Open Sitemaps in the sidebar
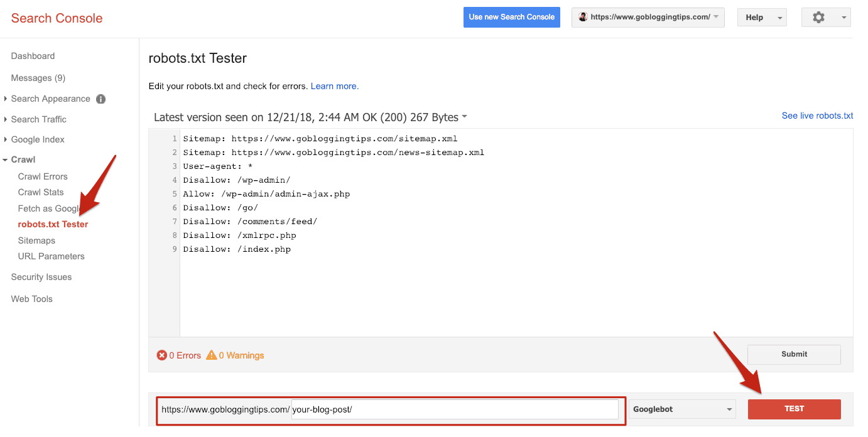Viewport: 868px width, 437px height. tap(36, 240)
